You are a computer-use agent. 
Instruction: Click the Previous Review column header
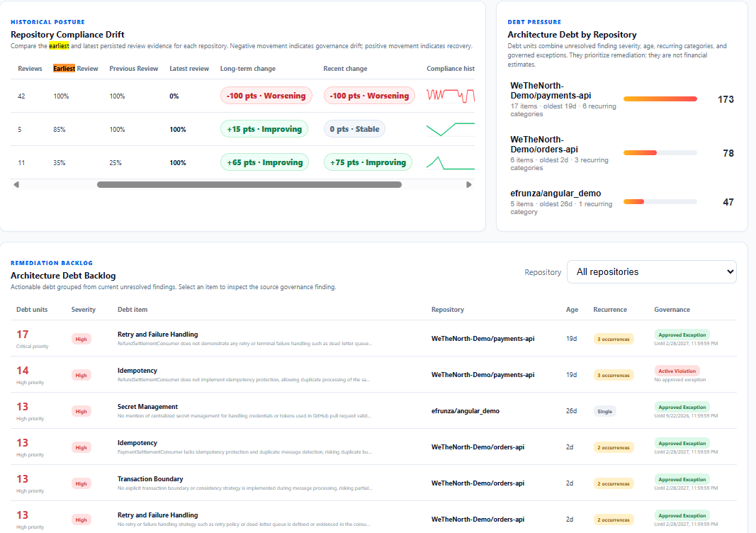pos(133,69)
